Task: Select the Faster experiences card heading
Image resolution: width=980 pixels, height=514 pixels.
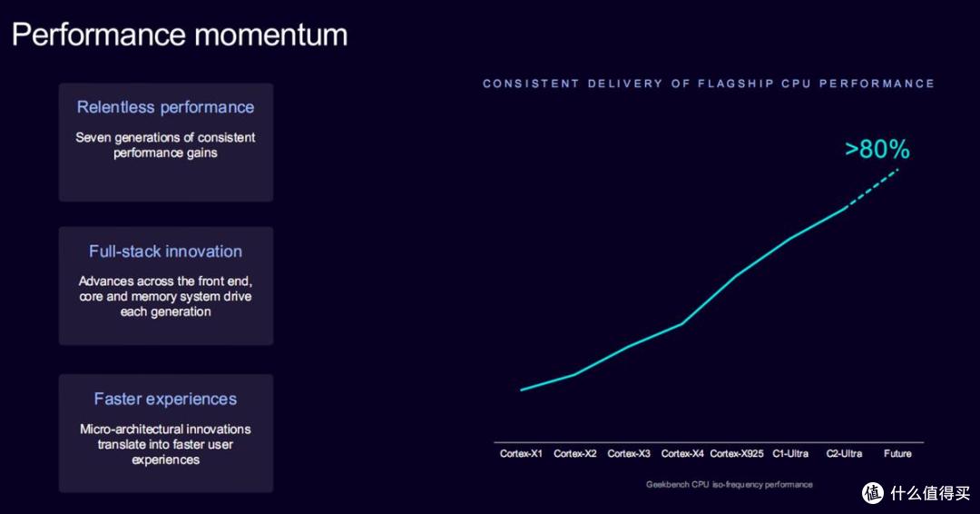Action: [x=166, y=399]
